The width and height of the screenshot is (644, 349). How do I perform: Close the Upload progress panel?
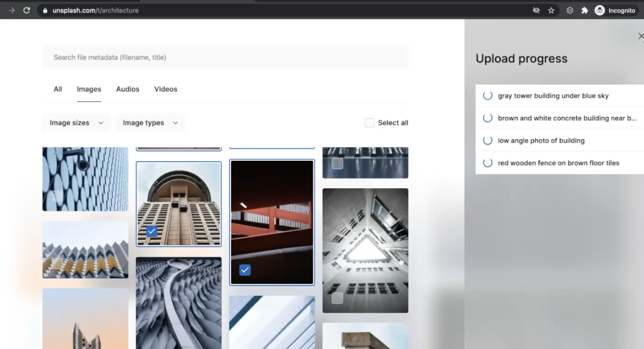coord(641,36)
